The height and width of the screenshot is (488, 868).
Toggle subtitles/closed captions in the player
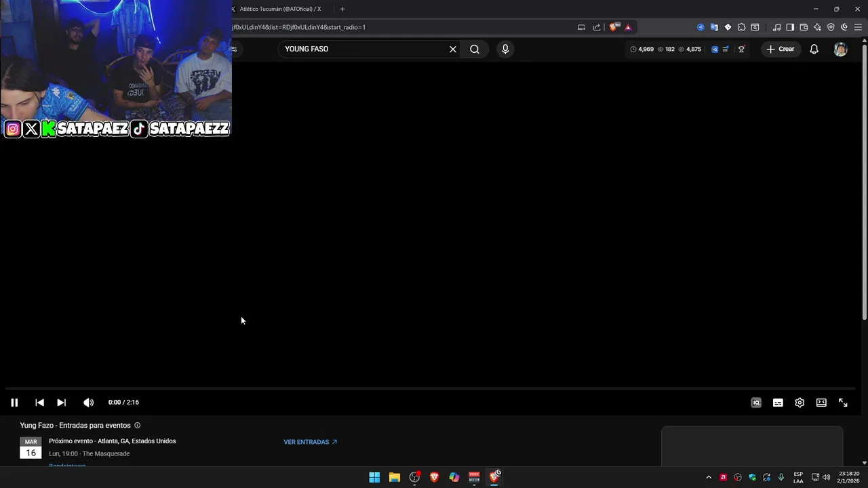tap(778, 403)
